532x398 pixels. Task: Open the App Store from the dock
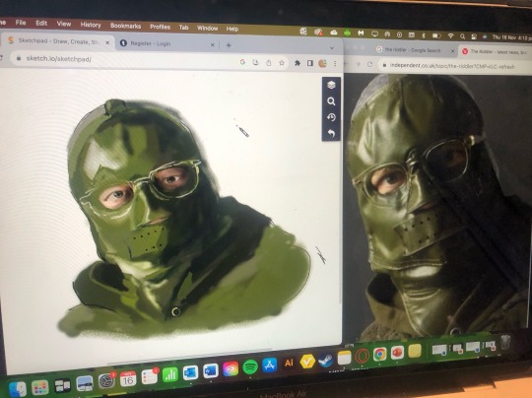(269, 365)
